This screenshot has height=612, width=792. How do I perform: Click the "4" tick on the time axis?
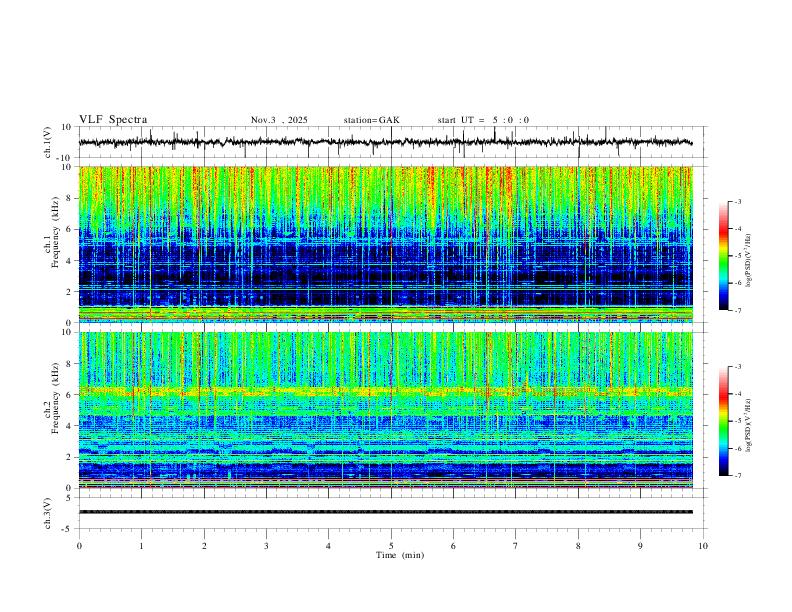[x=328, y=546]
